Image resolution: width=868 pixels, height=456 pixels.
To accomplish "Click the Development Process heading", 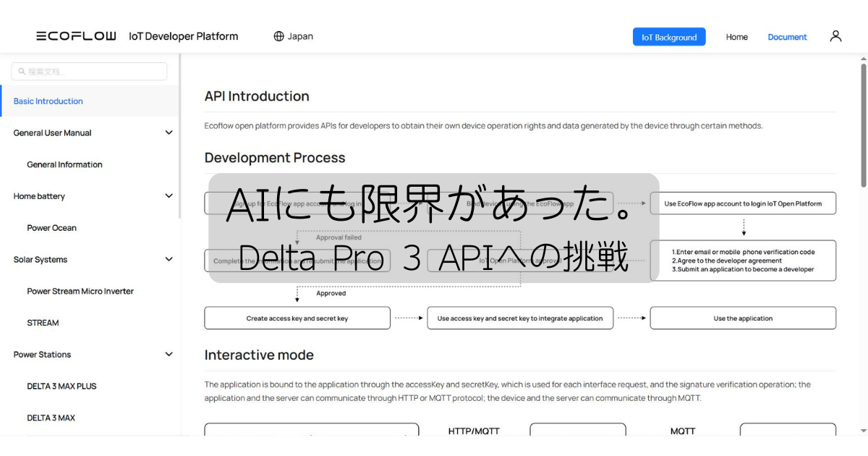I will [275, 158].
